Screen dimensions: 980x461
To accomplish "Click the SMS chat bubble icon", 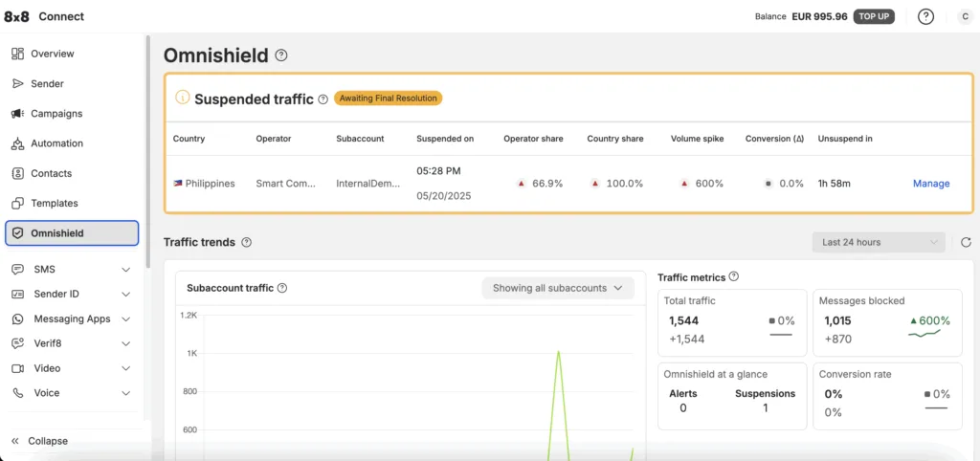I will click(17, 269).
